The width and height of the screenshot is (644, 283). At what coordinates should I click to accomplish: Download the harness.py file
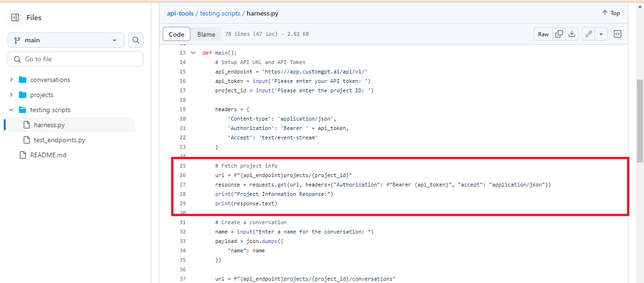pos(572,34)
